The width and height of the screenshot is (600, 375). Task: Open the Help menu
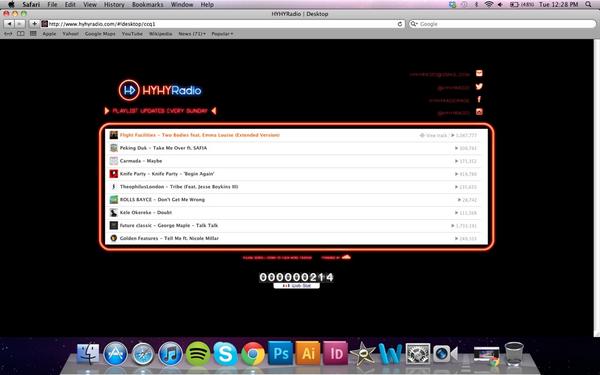pyautogui.click(x=207, y=5)
